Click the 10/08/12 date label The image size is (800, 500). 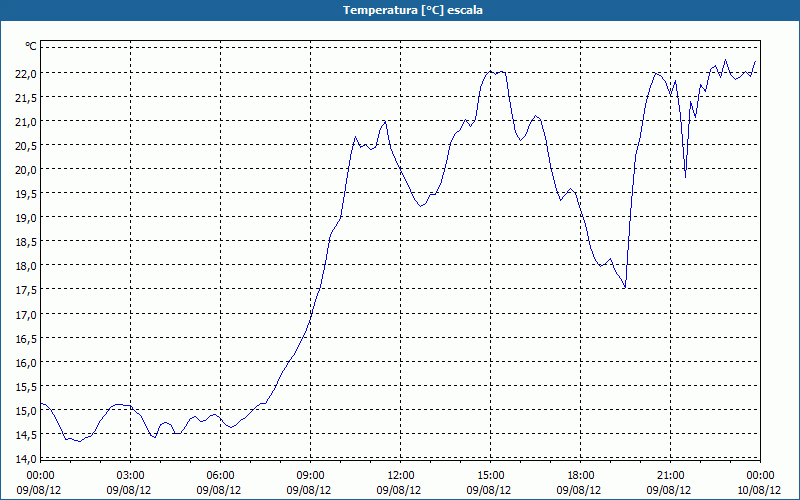click(x=759, y=490)
